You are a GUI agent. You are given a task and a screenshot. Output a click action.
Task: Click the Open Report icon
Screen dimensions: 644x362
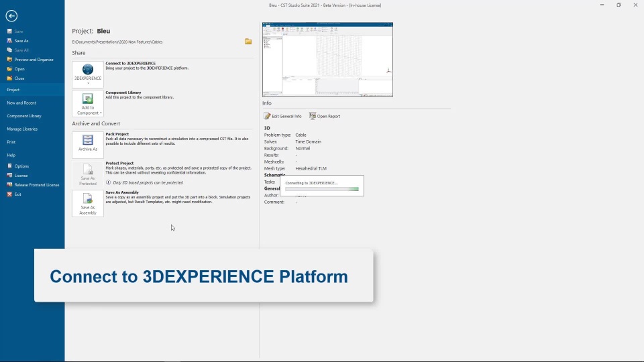click(x=313, y=116)
